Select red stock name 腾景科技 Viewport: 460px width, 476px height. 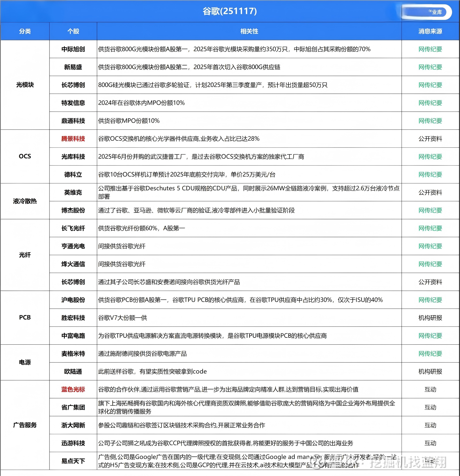pos(73,139)
